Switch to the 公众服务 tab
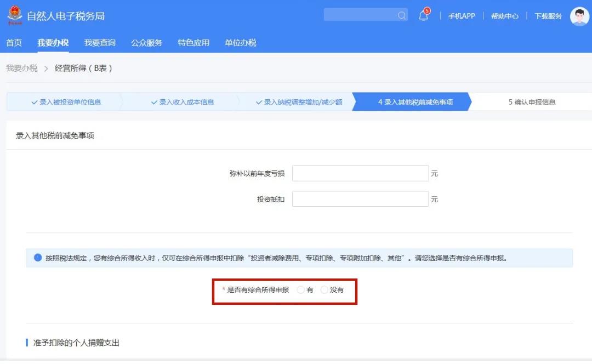The height and width of the screenshot is (364, 592). pos(146,42)
